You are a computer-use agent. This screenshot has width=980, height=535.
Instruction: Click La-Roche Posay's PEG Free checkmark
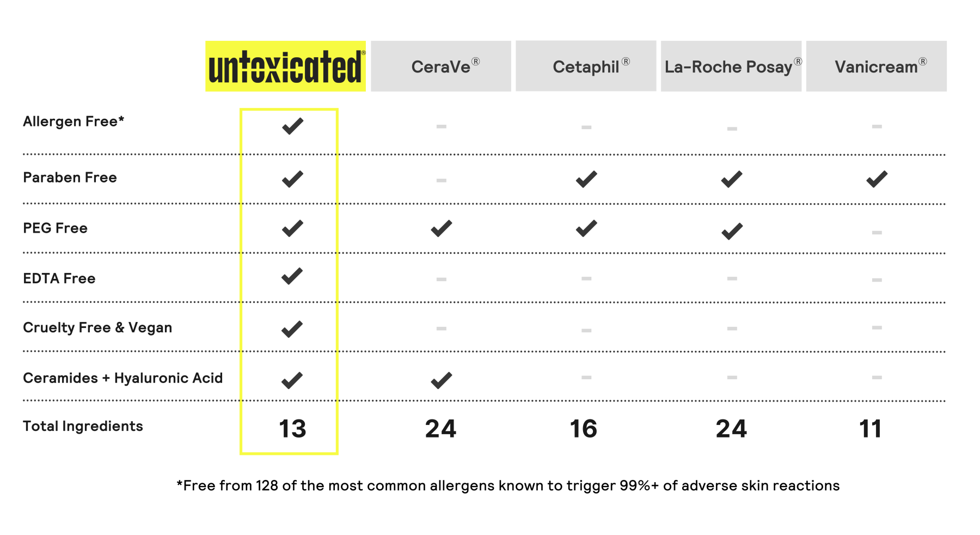coord(732,231)
